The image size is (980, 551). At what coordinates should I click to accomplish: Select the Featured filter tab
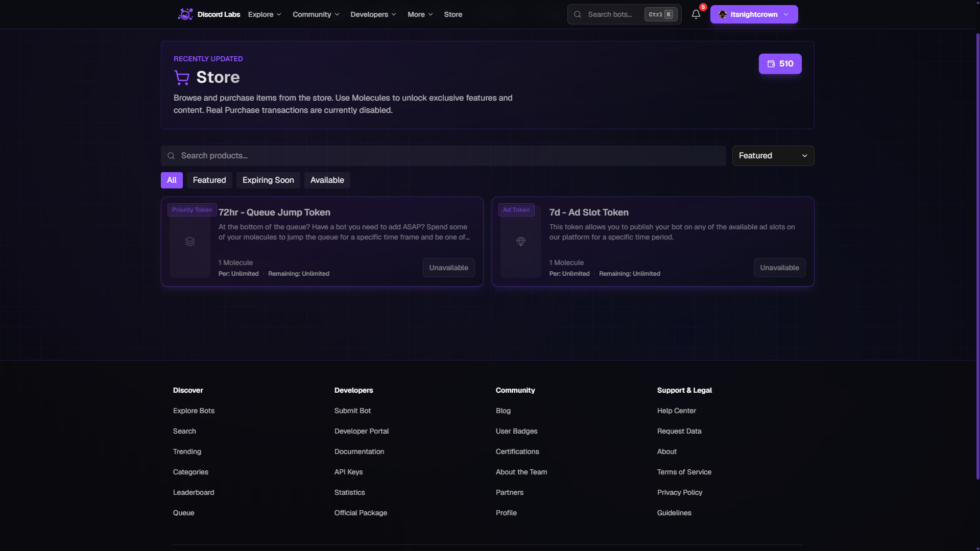click(x=209, y=180)
